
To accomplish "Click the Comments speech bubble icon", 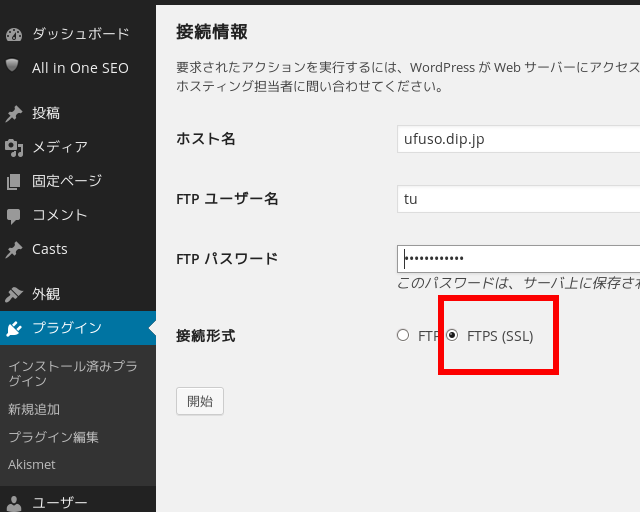I will [x=14, y=215].
